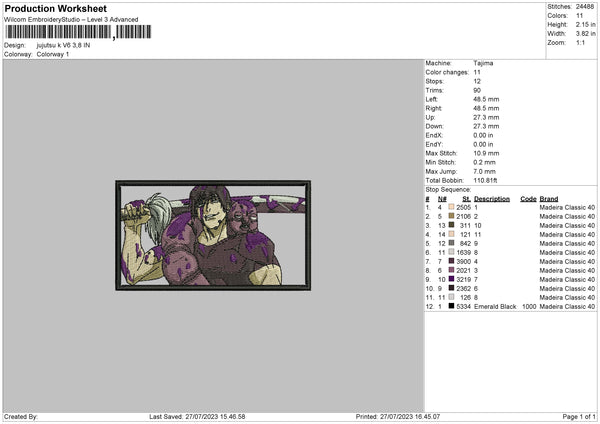This screenshot has height=424, width=600.
Task: Pick the dark brown swatch in stop row 3
Action: [x=452, y=225]
